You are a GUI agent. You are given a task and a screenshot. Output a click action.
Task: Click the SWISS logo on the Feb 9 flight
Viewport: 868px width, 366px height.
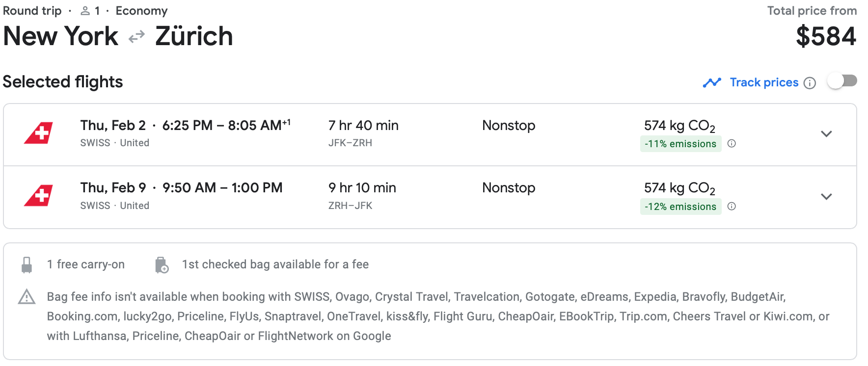(38, 195)
